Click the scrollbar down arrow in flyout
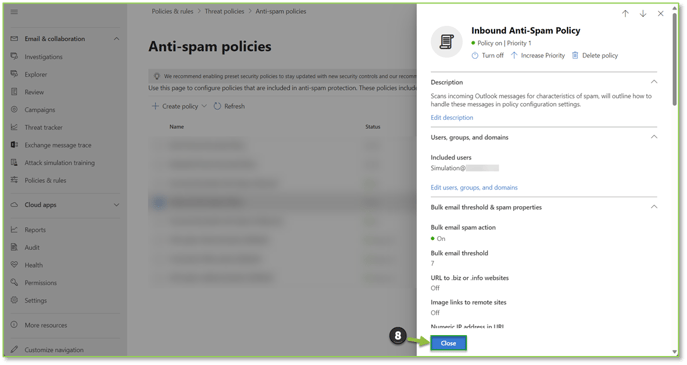 point(675,352)
